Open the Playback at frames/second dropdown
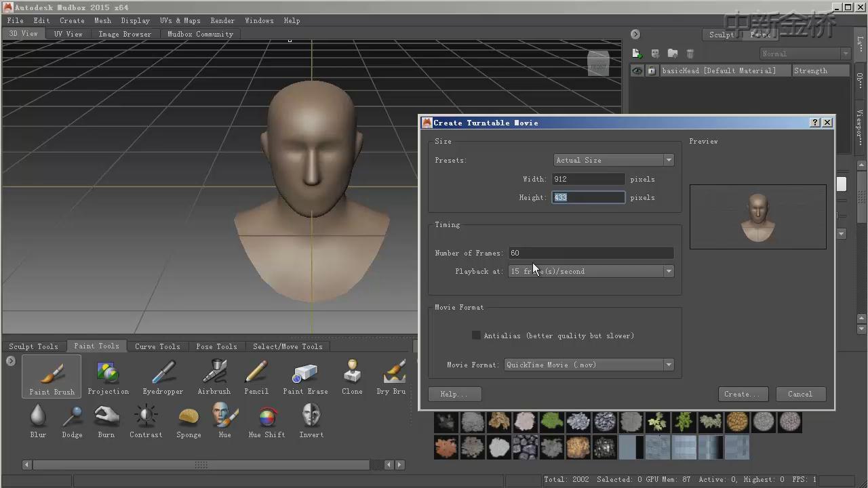868x488 pixels. point(591,271)
